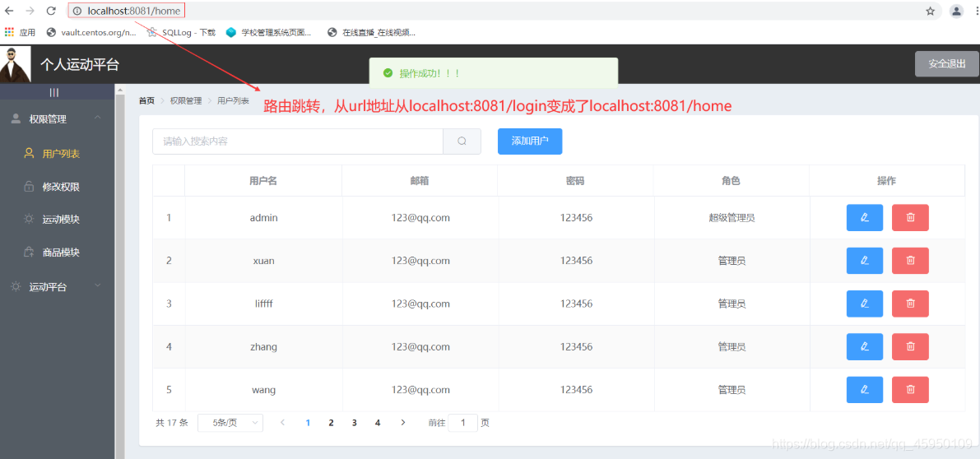Edit the liffff user row
Image resolution: width=980 pixels, height=459 pixels.
coord(864,304)
